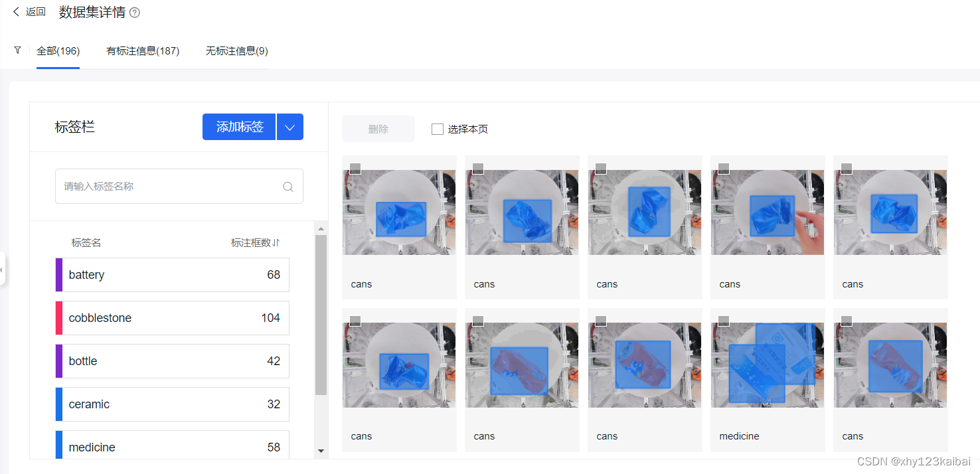Viewport: 980px width, 474px height.
Task: Select the medicine label row
Action: pos(173,445)
